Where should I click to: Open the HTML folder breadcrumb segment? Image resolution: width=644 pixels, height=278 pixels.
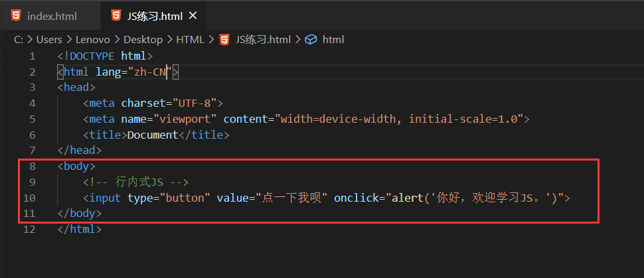(x=190, y=40)
